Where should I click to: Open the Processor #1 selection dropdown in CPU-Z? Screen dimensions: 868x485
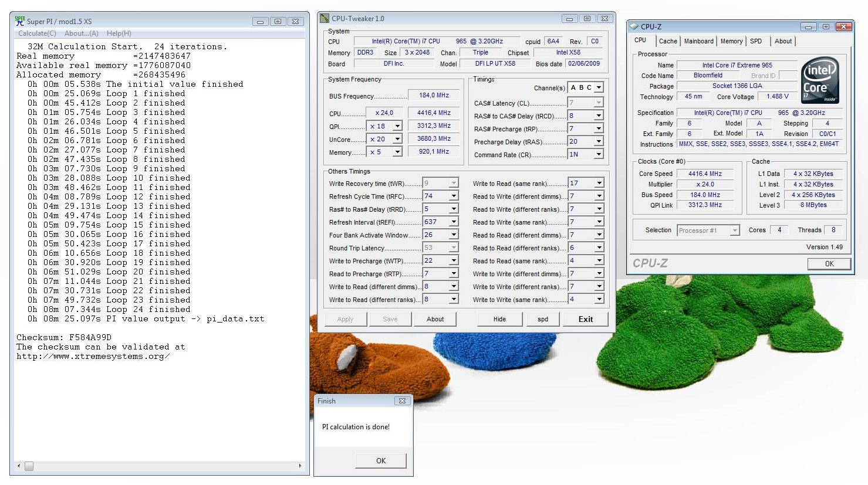point(735,230)
